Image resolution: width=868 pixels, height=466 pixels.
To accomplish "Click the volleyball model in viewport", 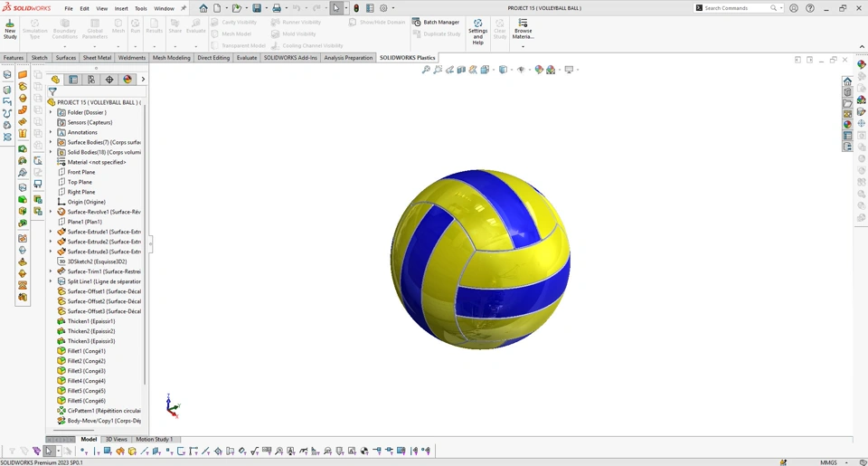I will (x=480, y=260).
